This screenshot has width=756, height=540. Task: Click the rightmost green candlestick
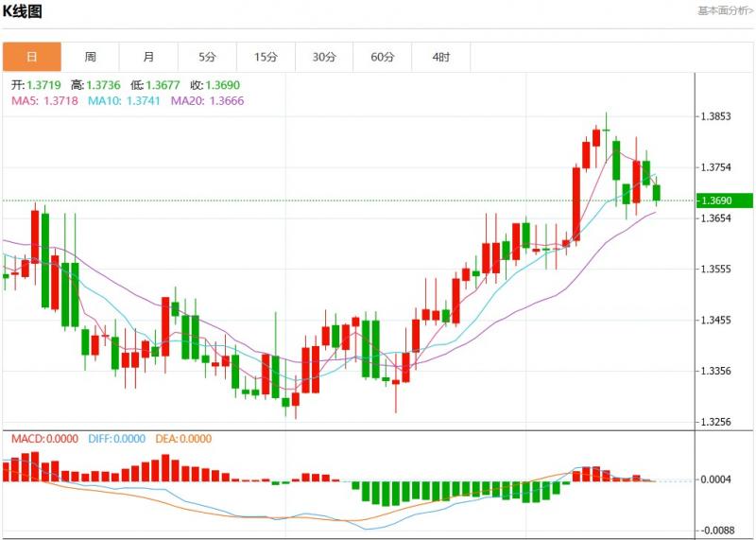[x=658, y=192]
